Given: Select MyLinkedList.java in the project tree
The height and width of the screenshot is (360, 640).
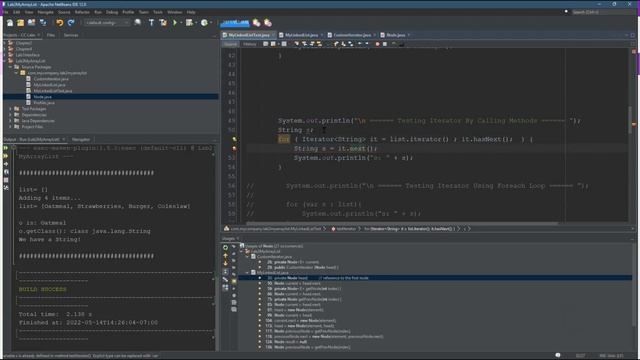Looking at the screenshot, I should click(x=49, y=85).
